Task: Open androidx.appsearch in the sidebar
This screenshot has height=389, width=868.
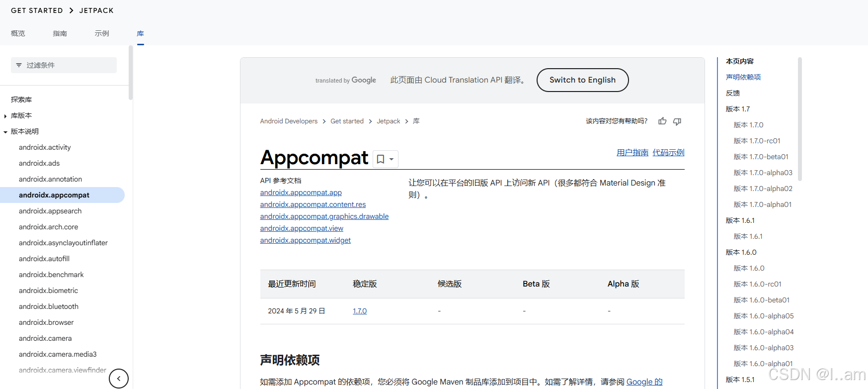Action: pos(50,211)
